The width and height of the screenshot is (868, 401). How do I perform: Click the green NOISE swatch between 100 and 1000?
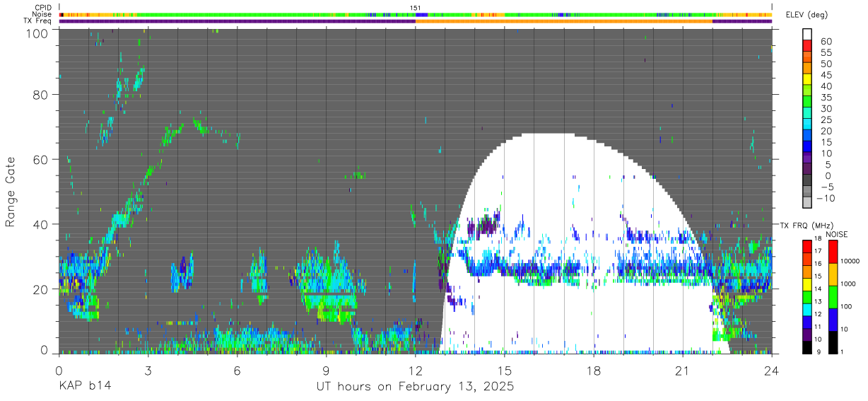(833, 296)
